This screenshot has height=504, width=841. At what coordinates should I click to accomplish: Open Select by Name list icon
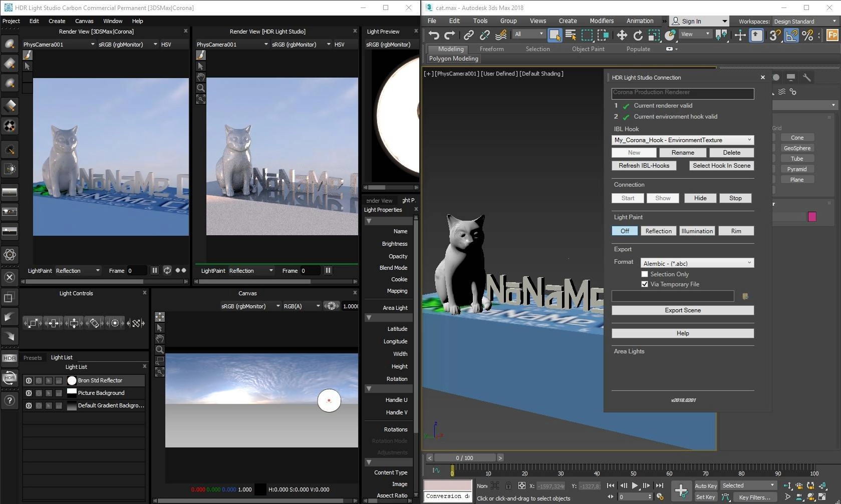571,35
